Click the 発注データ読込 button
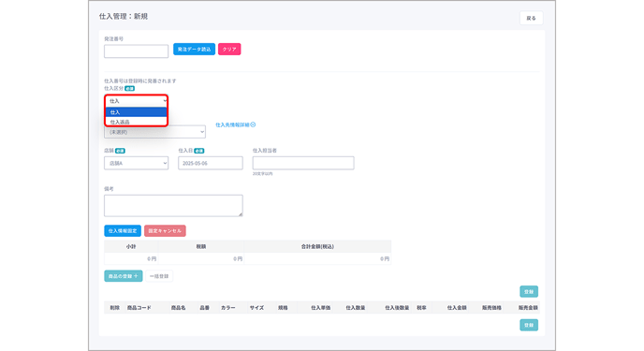 195,50
